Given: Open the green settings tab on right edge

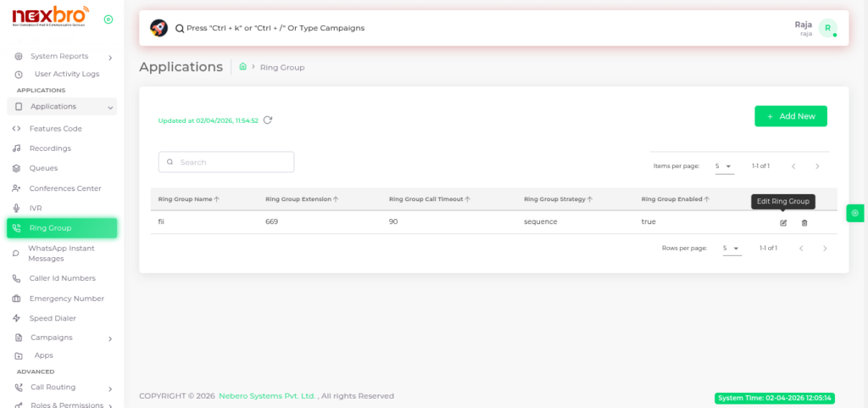Looking at the screenshot, I should (855, 213).
